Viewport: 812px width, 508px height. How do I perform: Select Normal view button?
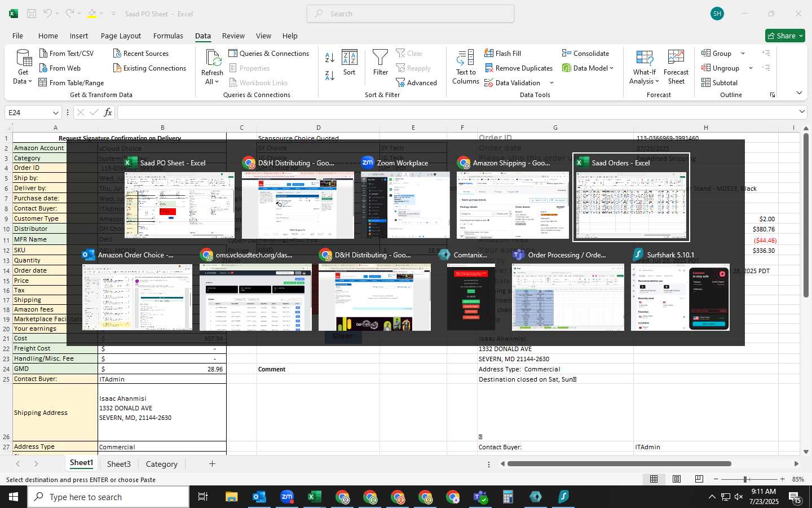tap(654, 479)
